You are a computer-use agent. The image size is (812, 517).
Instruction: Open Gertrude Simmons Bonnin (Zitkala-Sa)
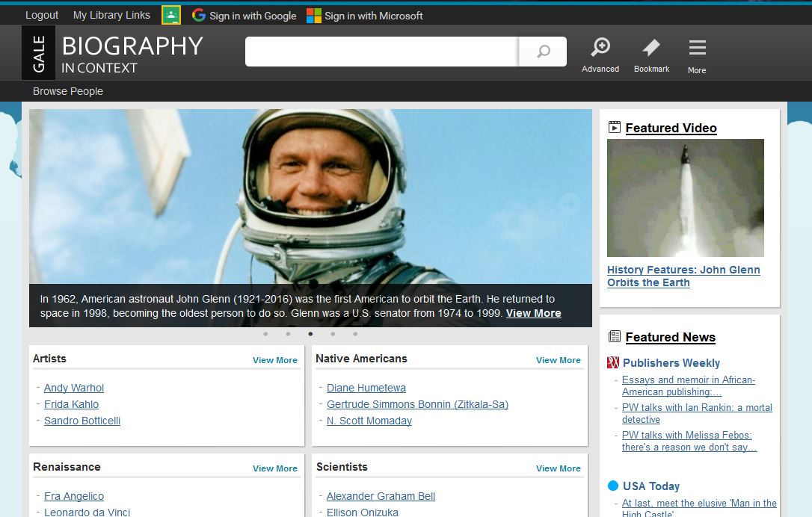[417, 404]
